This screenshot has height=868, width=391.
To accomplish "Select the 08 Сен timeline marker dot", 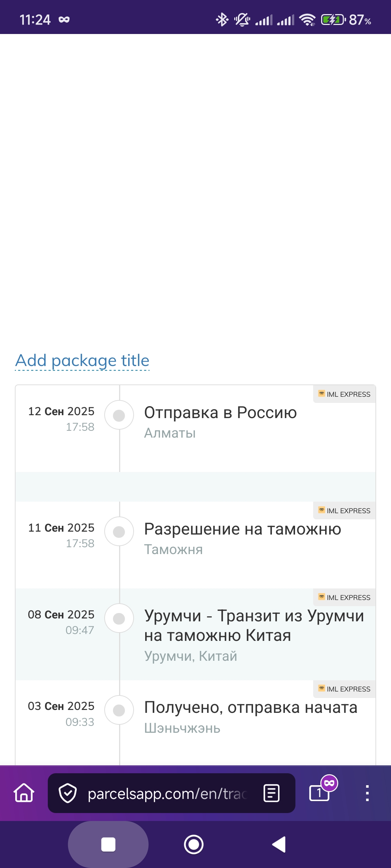I will (x=119, y=618).
